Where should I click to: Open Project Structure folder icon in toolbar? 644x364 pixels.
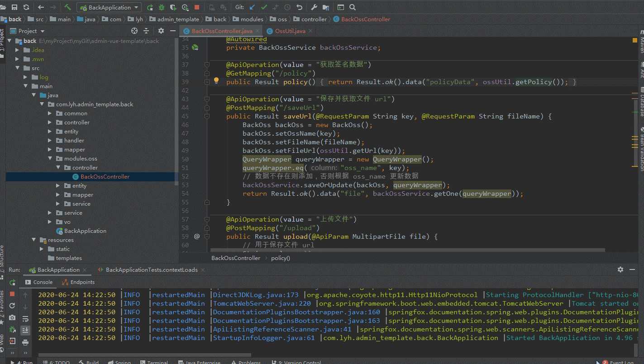326,7
